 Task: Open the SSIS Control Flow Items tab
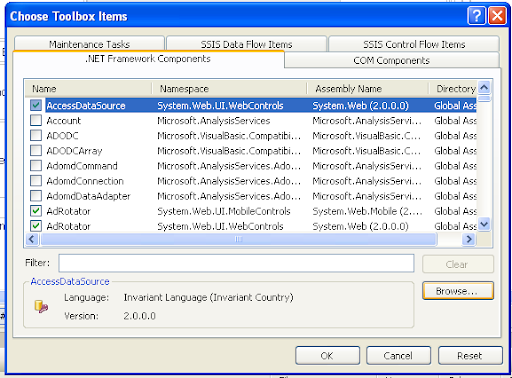414,44
